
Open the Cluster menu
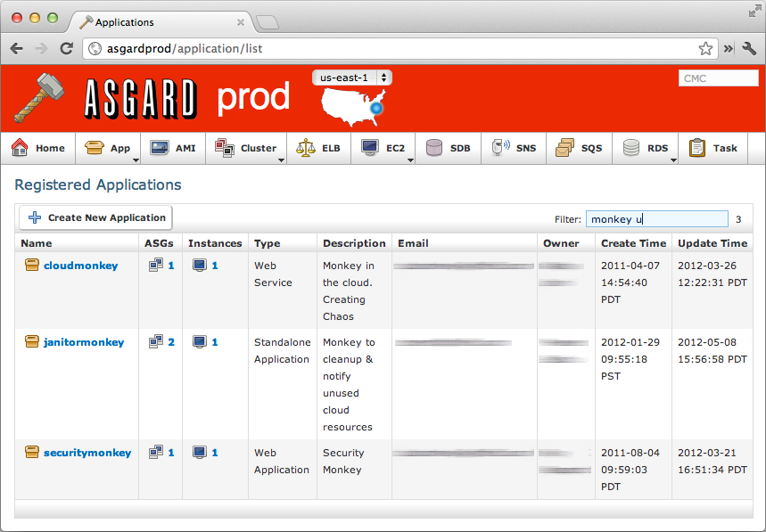pos(246,148)
